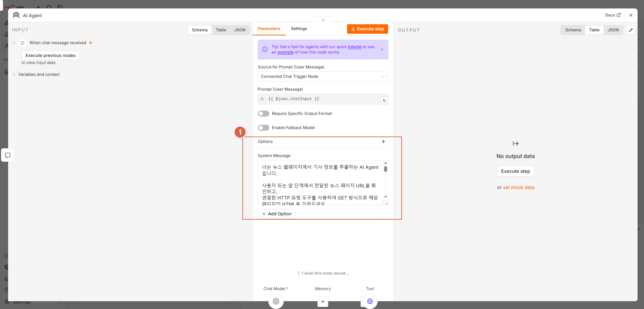Toggle Require Specific Output Format switch

pos(264,114)
